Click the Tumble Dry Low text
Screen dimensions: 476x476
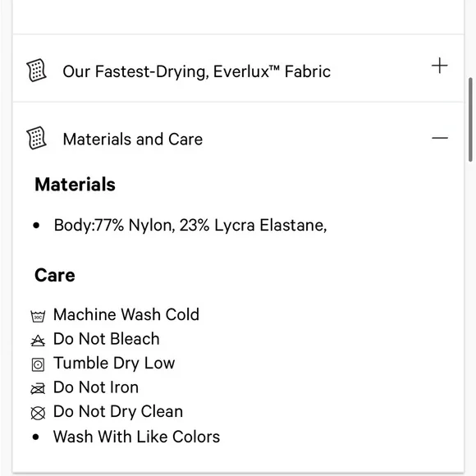114,363
